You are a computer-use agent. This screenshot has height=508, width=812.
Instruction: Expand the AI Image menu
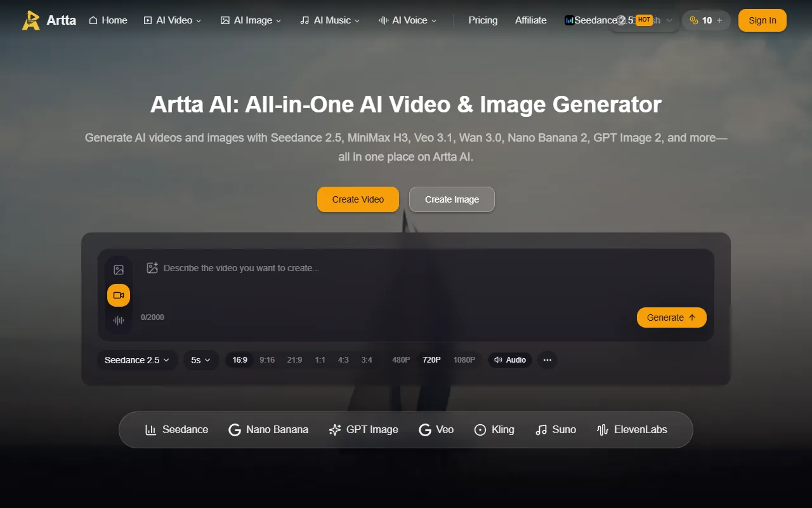[251, 20]
